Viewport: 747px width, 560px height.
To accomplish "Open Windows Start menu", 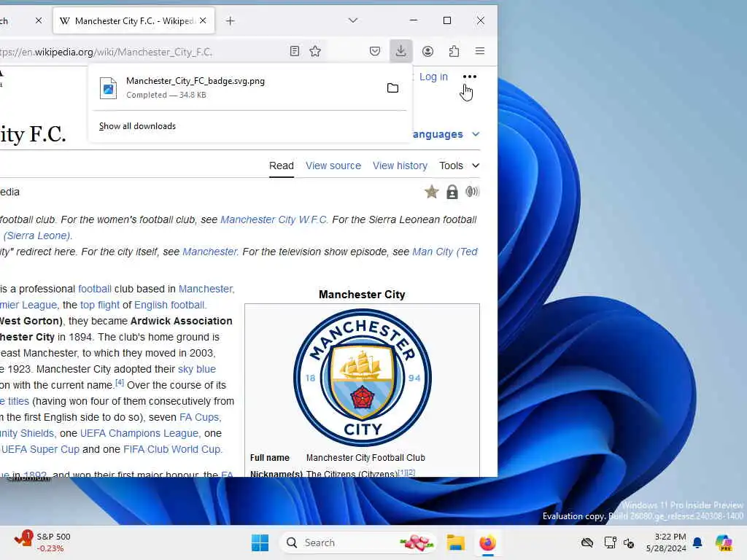I will pyautogui.click(x=260, y=542).
